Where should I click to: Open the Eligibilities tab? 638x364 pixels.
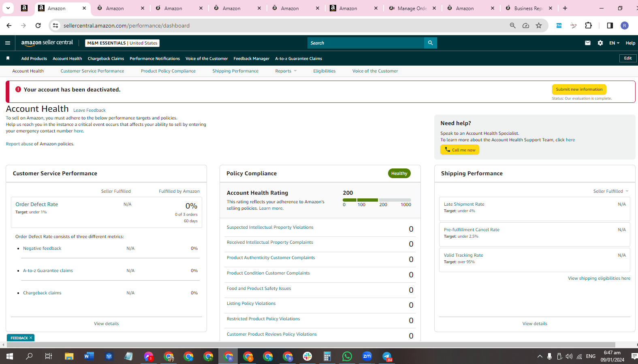[x=324, y=71]
